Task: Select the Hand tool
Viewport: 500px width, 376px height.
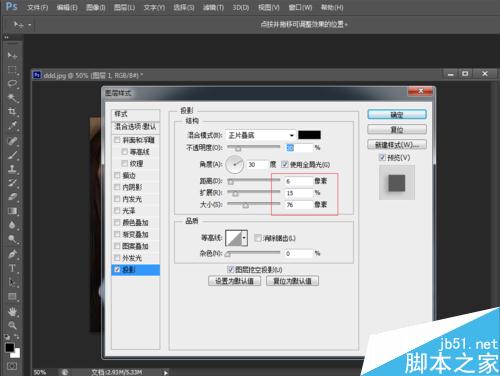Action: (x=12, y=312)
